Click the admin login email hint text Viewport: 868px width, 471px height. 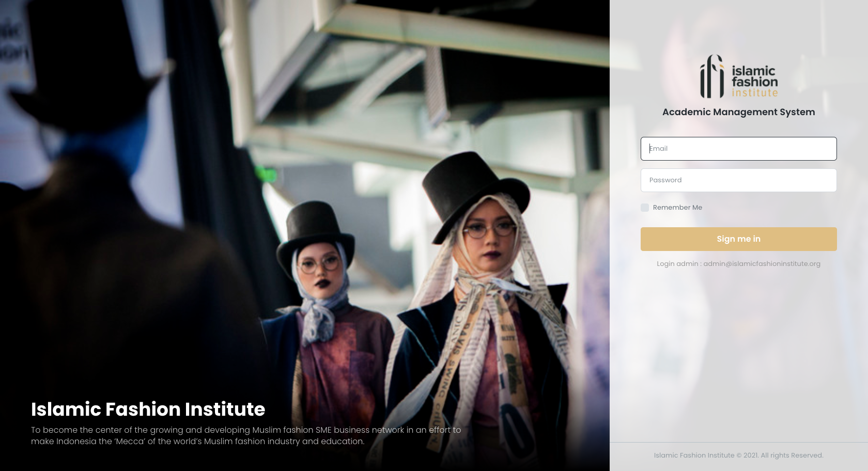[x=739, y=264]
